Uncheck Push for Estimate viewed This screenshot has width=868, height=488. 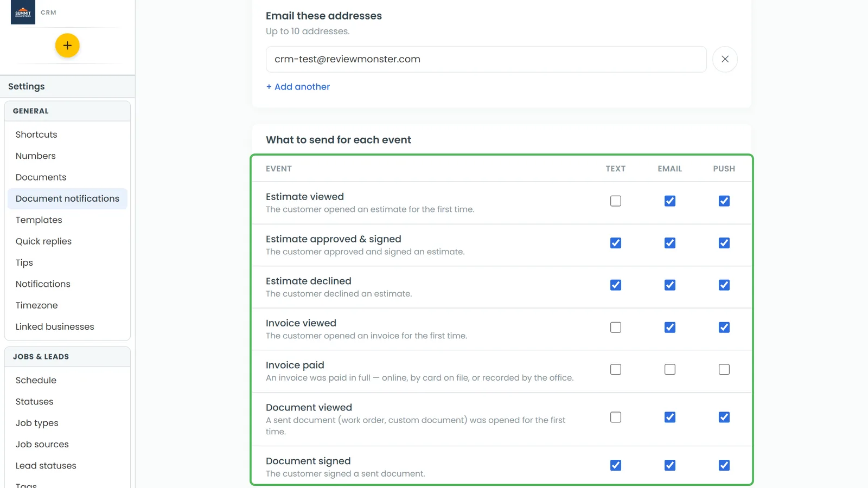724,201
